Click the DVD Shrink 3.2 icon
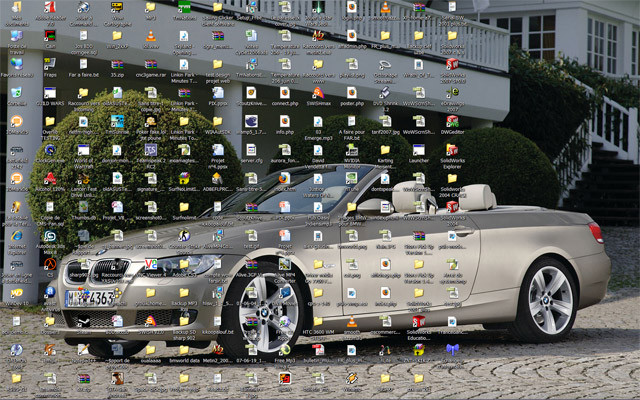The height and width of the screenshot is (400, 640). coord(385,93)
